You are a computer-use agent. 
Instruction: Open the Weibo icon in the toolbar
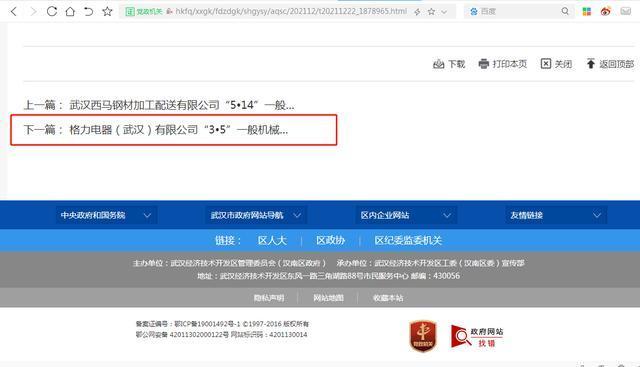click(x=606, y=11)
